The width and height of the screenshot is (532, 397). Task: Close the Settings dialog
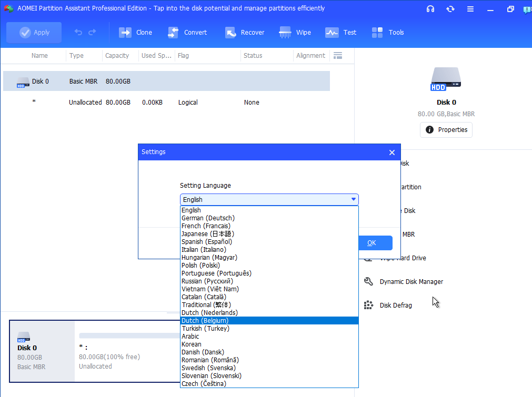(x=392, y=152)
